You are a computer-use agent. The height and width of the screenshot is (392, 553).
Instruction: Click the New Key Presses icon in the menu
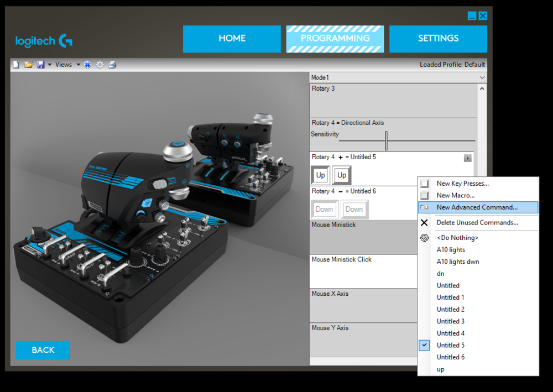pyautogui.click(x=425, y=184)
